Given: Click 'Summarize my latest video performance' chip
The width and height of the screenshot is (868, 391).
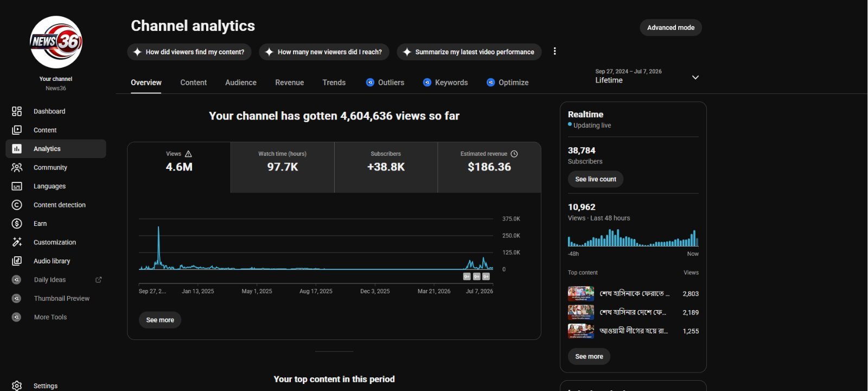Looking at the screenshot, I should click(x=469, y=52).
